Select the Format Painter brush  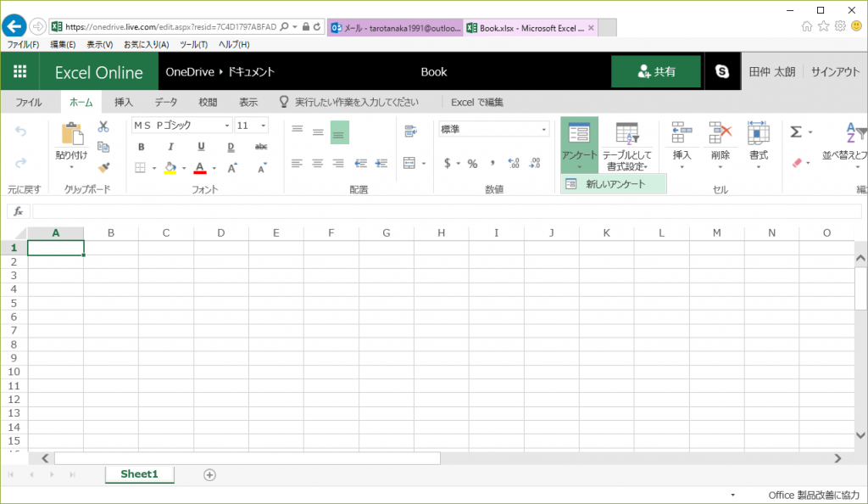click(x=103, y=166)
